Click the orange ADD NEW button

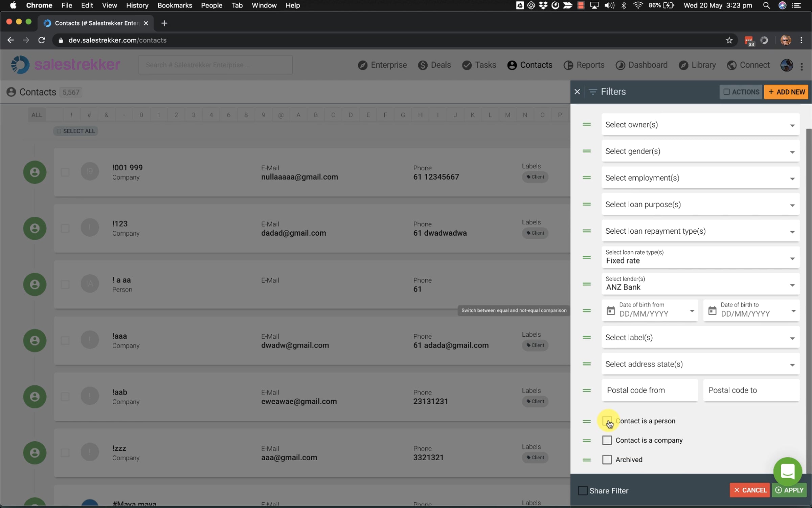pyautogui.click(x=786, y=92)
